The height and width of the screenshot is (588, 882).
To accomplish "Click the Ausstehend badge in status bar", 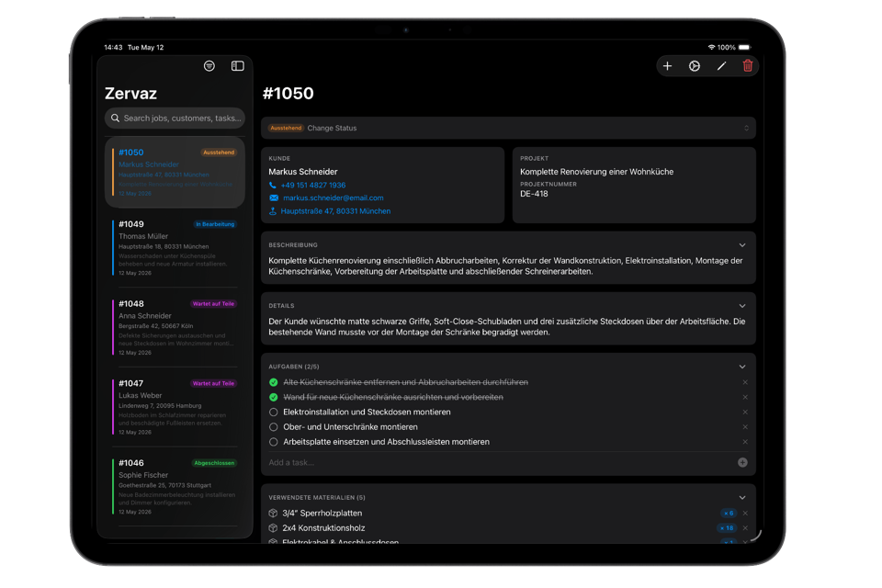I will tap(286, 129).
